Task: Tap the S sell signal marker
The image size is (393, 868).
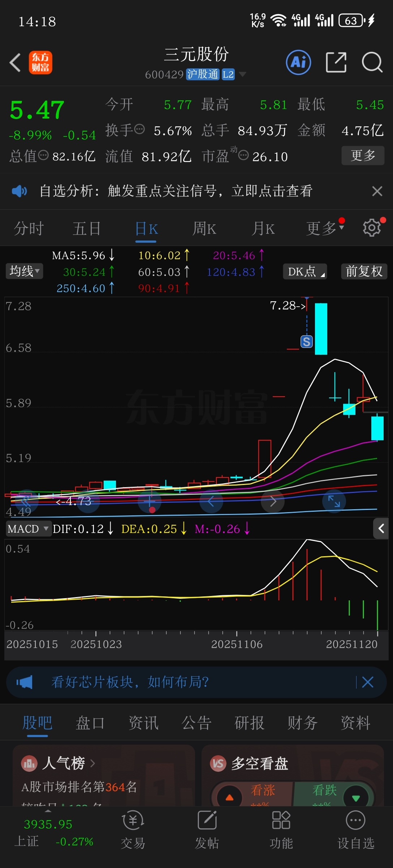Action: pos(307,341)
